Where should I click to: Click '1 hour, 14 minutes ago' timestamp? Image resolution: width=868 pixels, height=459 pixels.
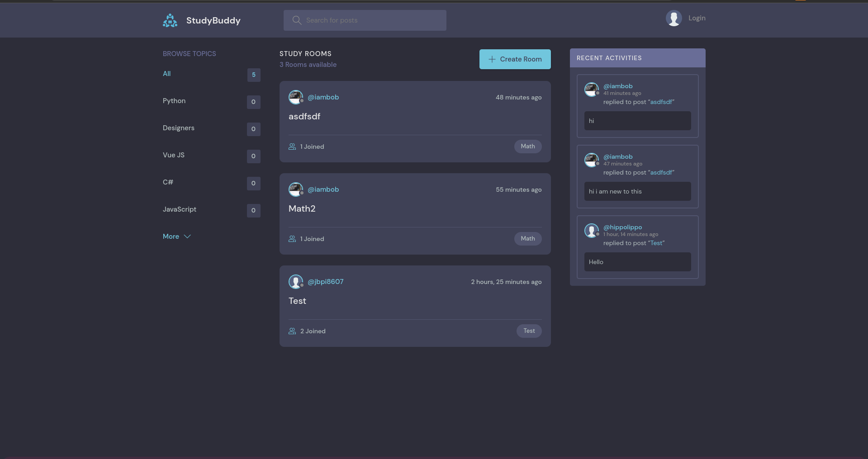click(x=631, y=234)
